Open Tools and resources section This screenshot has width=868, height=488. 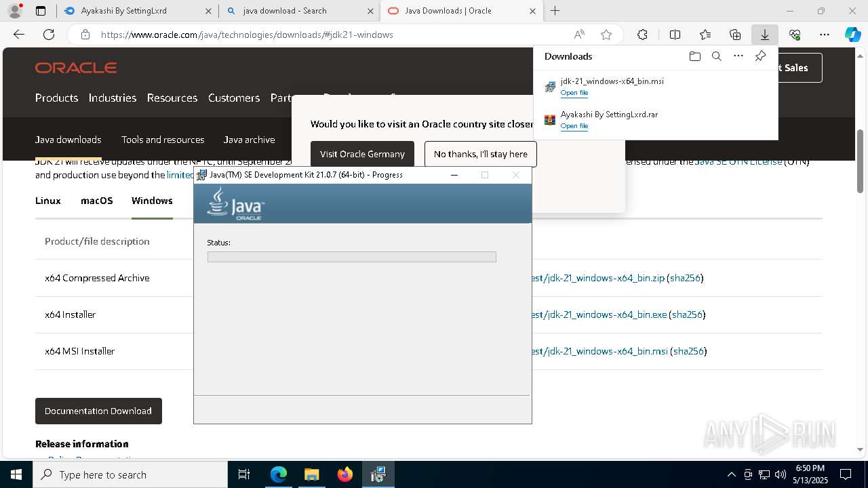point(163,140)
